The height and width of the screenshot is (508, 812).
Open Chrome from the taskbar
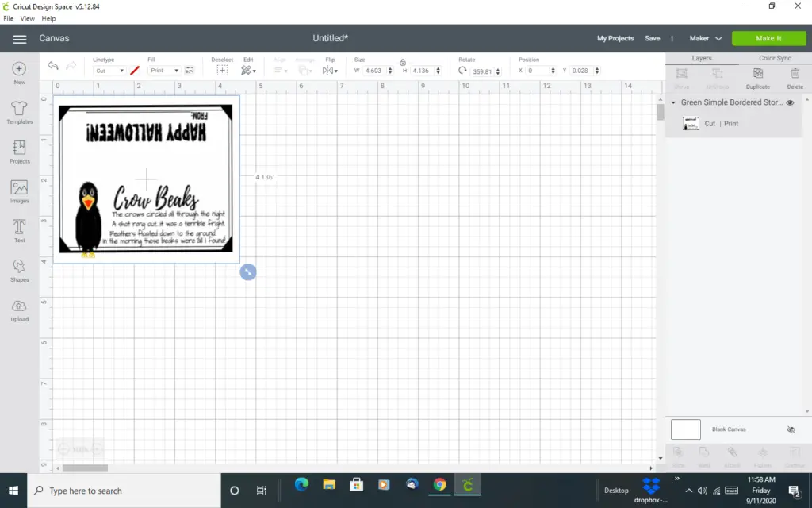tap(439, 485)
